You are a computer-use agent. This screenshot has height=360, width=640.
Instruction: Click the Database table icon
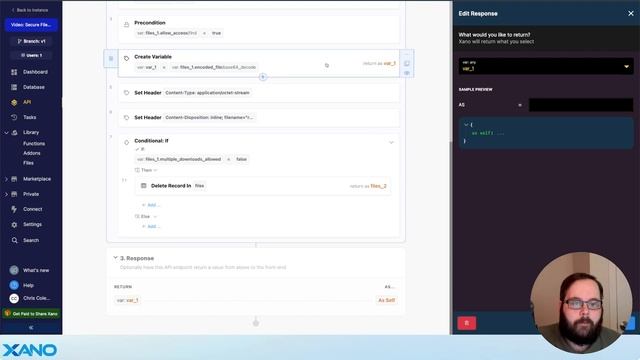(14, 87)
